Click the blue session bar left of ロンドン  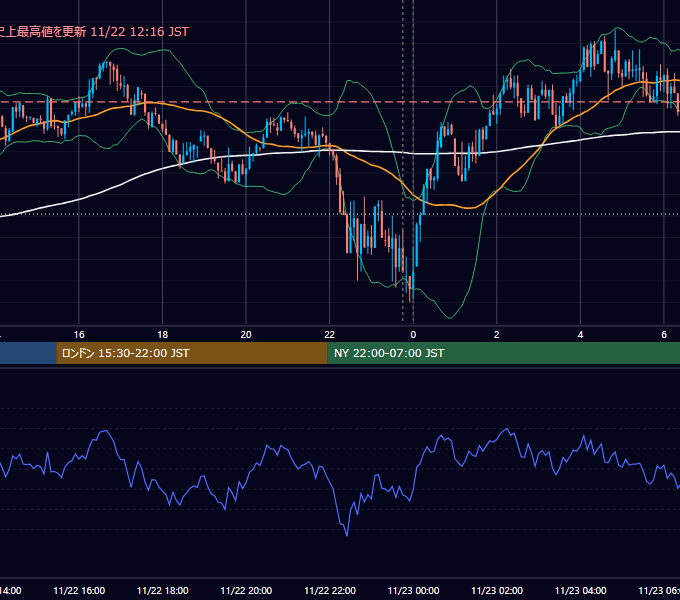click(x=28, y=353)
